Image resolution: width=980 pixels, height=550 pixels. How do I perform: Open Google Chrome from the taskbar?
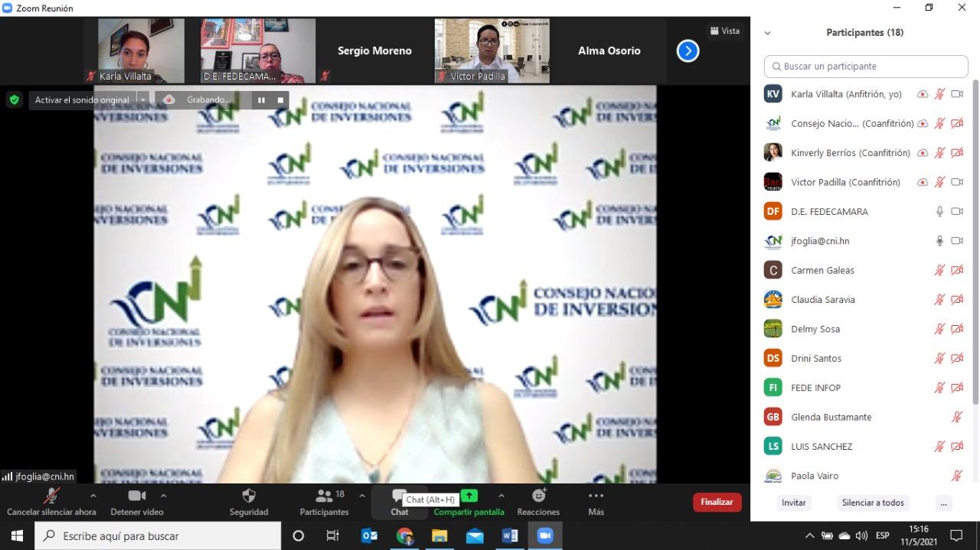404,535
